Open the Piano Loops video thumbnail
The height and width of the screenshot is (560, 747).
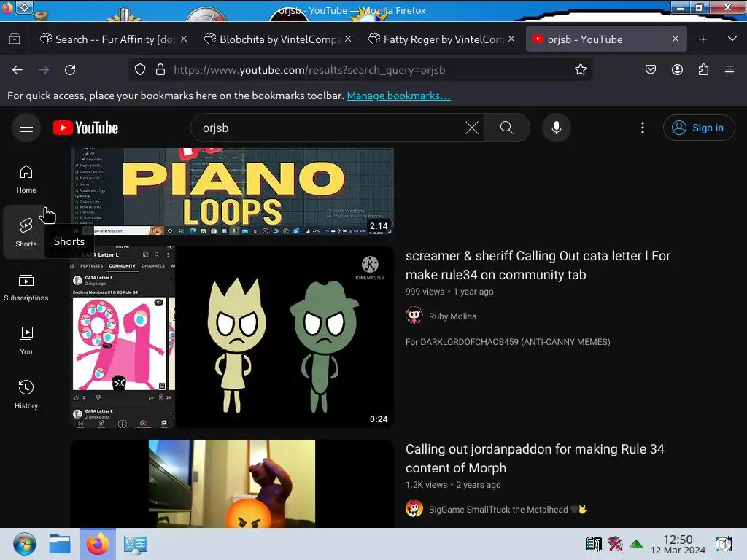click(x=233, y=192)
